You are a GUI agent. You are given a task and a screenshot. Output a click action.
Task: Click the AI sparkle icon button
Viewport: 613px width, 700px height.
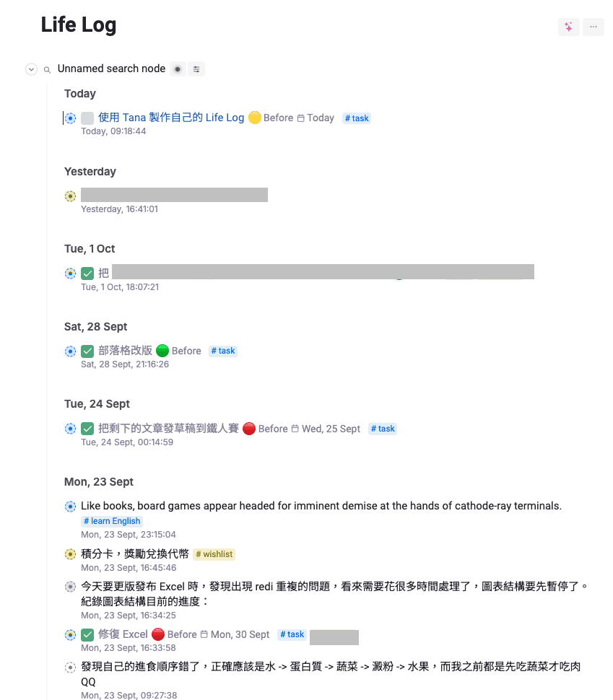coord(568,27)
